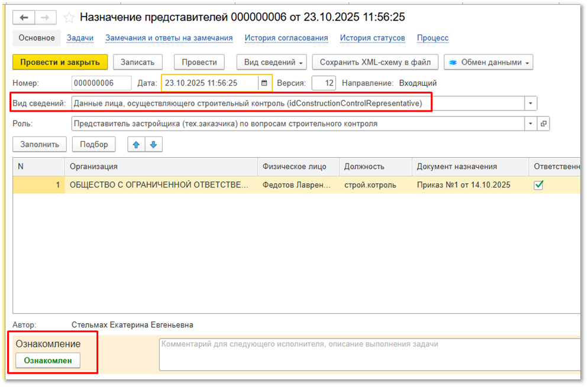This screenshot has width=588, height=387.
Task: Click the back navigation arrow
Action: [x=24, y=18]
